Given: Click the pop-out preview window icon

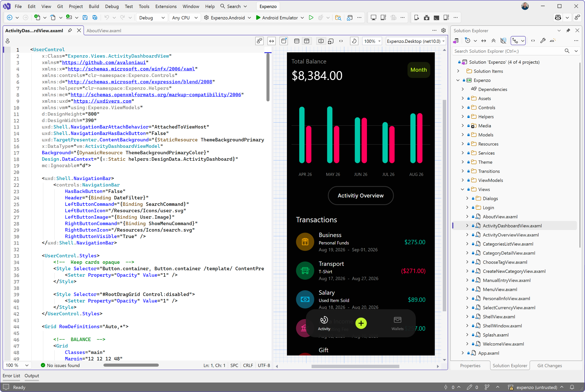Looking at the screenshot, I should click(x=284, y=41).
